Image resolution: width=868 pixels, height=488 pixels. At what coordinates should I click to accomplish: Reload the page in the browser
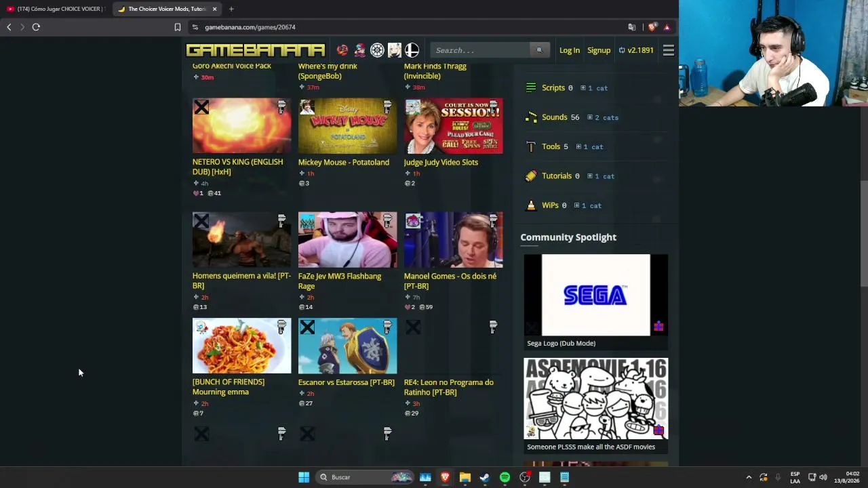(x=36, y=27)
